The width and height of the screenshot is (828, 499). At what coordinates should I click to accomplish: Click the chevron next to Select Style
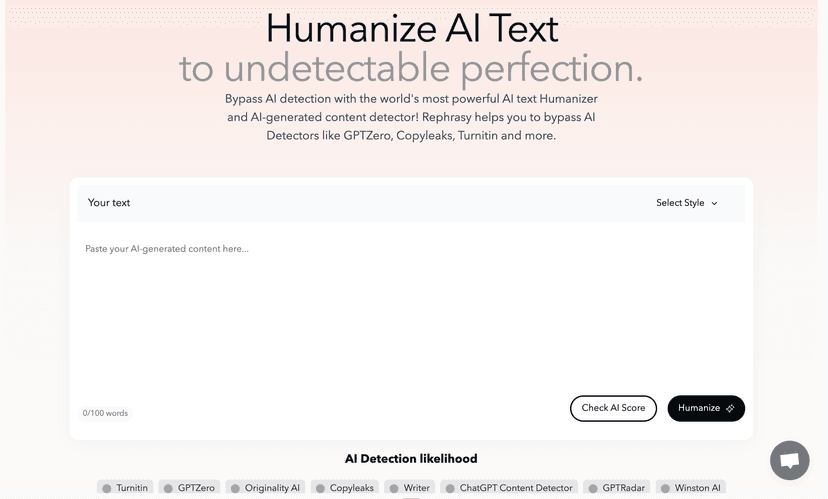click(714, 203)
